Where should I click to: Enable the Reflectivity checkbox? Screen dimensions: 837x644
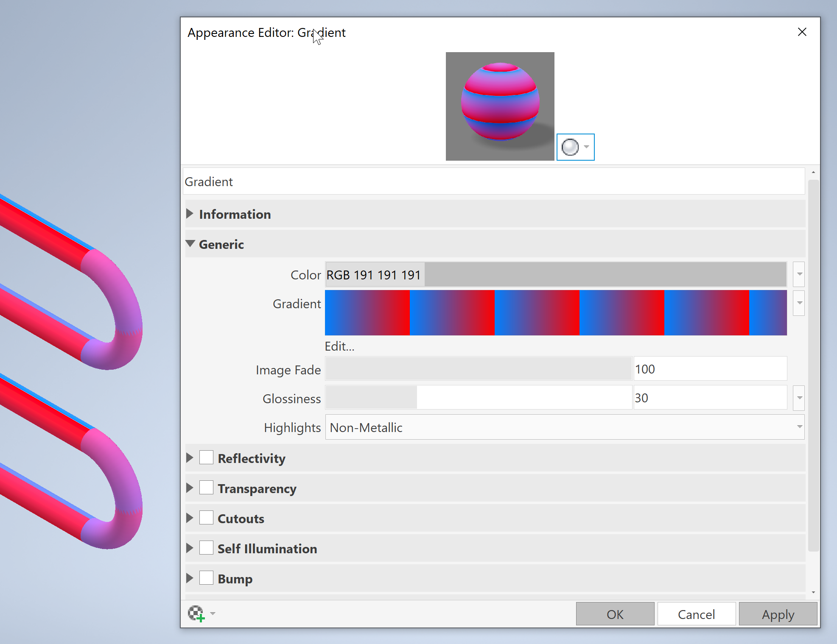tap(206, 458)
